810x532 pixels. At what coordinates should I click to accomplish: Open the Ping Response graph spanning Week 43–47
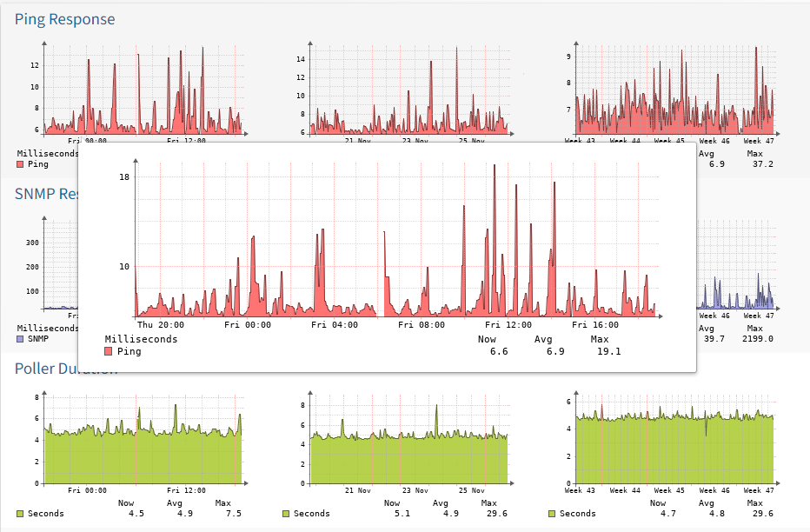671,92
